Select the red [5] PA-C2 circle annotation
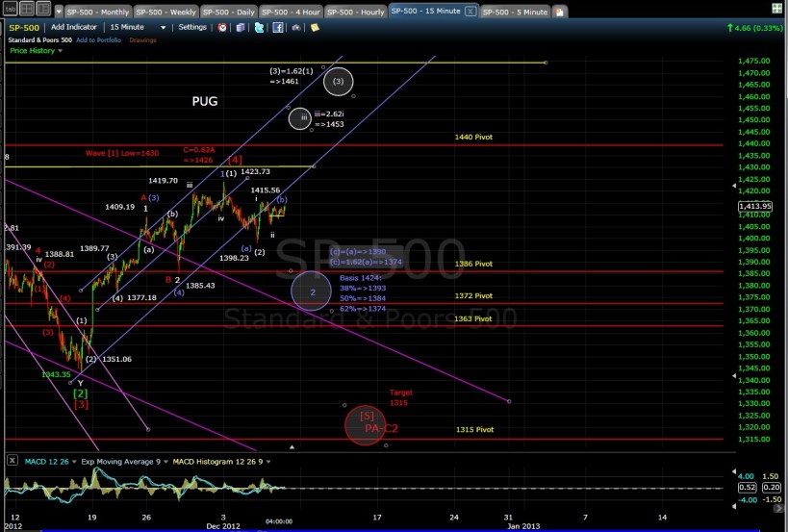The height and width of the screenshot is (532, 788). (x=366, y=425)
